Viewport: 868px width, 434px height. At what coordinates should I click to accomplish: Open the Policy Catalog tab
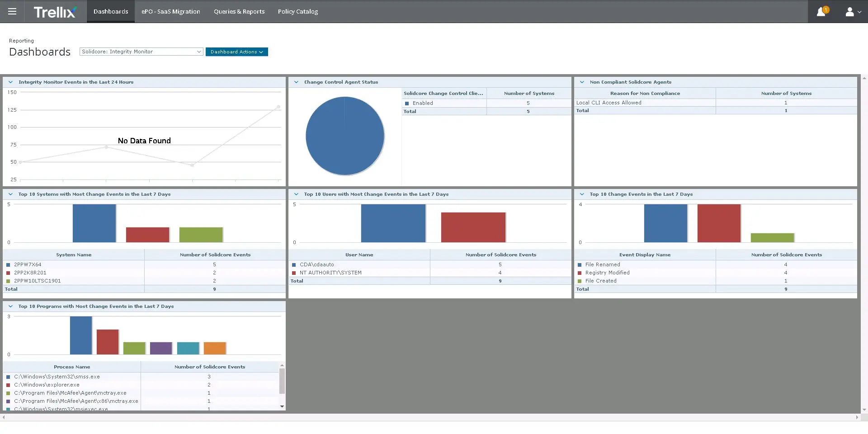pos(297,12)
